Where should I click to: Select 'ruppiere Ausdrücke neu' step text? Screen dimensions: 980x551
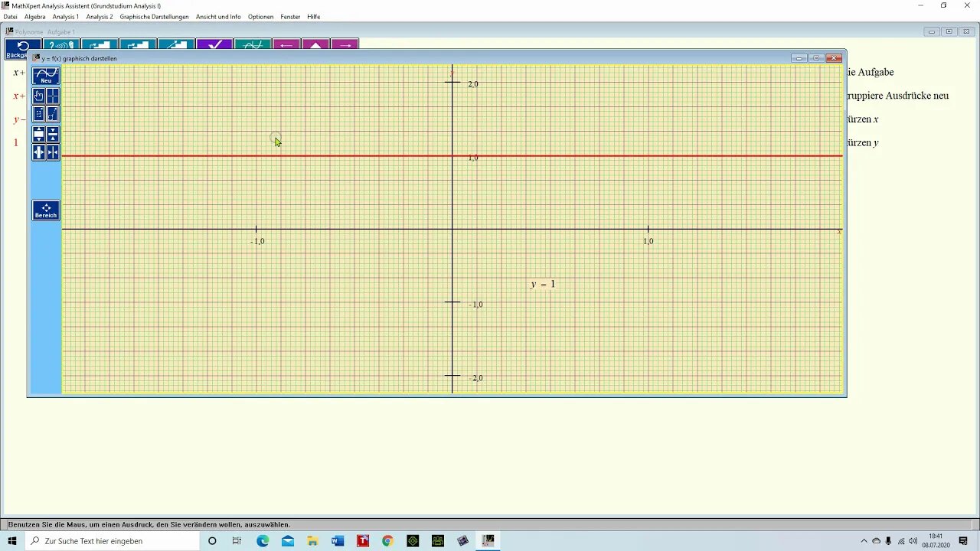click(898, 96)
